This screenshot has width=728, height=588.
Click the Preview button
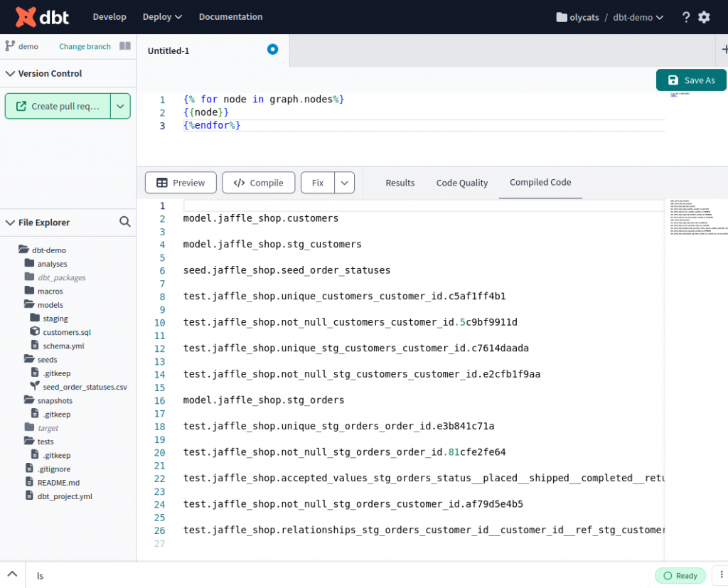click(x=181, y=183)
